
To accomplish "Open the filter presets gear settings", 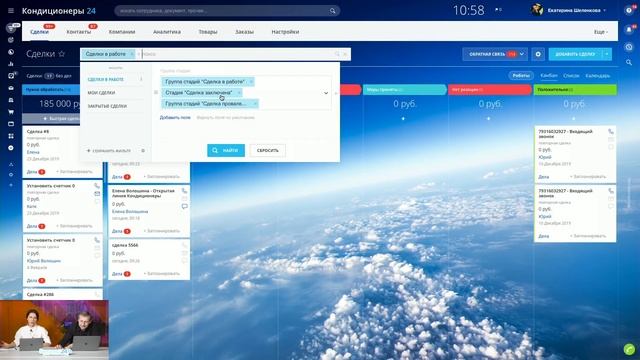I will pos(143,151).
